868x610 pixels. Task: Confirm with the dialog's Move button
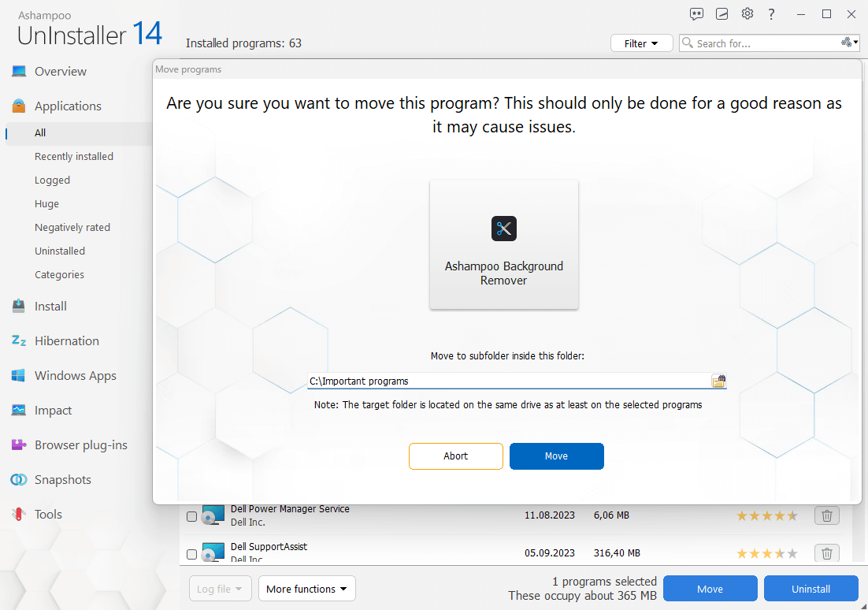(556, 456)
